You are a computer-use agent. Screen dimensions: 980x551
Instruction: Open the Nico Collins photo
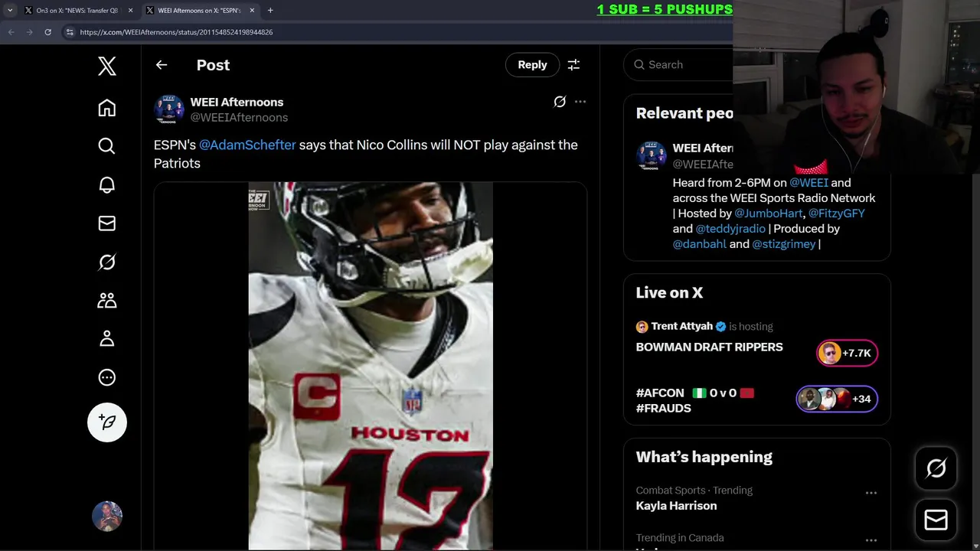(x=371, y=366)
